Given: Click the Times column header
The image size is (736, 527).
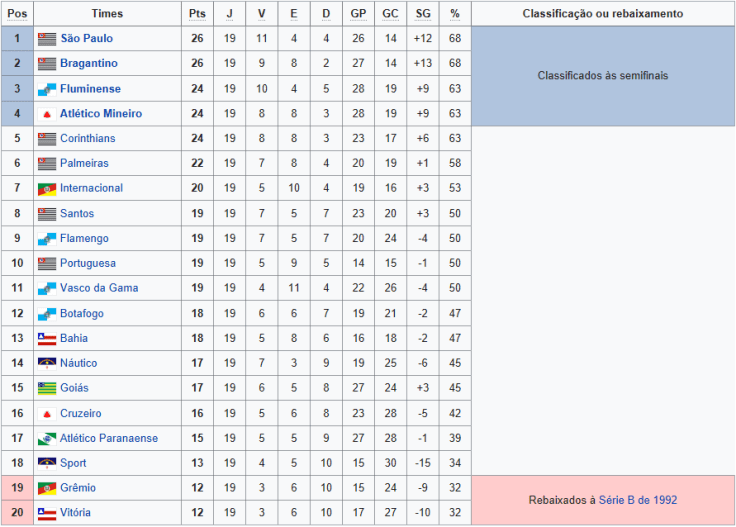Looking at the screenshot, I should 107,14.
